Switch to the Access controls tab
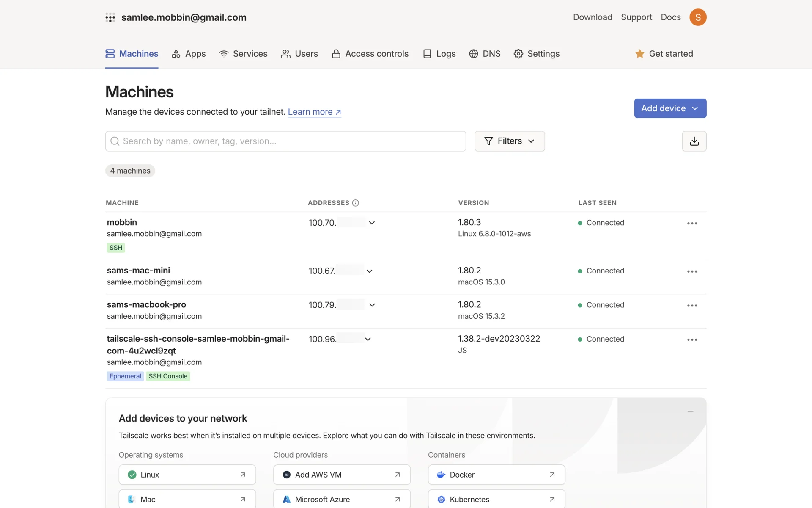Screen dimensions: 812x508 click(370, 54)
